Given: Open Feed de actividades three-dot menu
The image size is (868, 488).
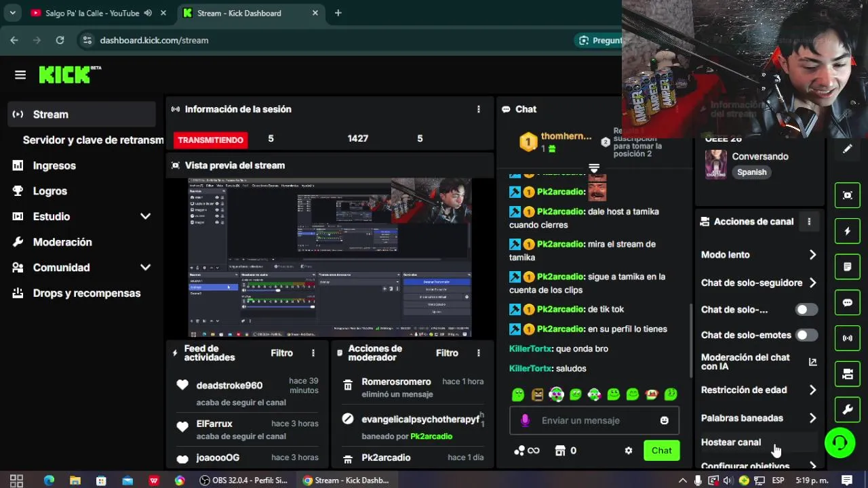Looking at the screenshot, I should (x=313, y=353).
